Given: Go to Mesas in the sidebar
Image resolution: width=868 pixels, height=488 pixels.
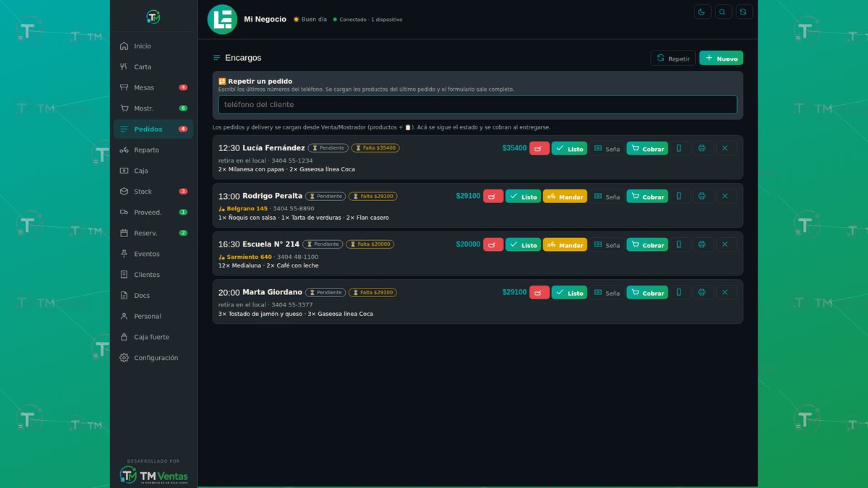Looking at the screenshot, I should 153,87.
